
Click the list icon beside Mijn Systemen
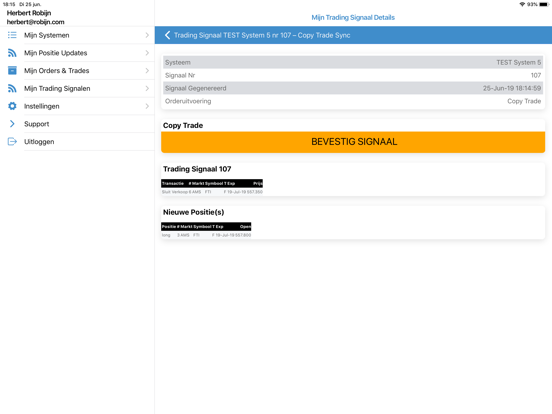click(x=12, y=35)
